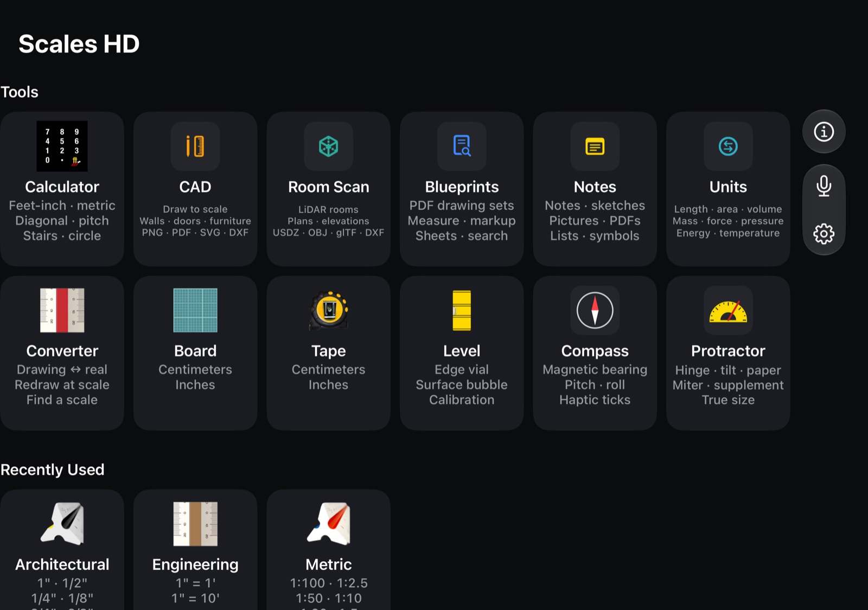The height and width of the screenshot is (610, 868).
Task: Open the yellow Notes icon
Action: pos(595,146)
